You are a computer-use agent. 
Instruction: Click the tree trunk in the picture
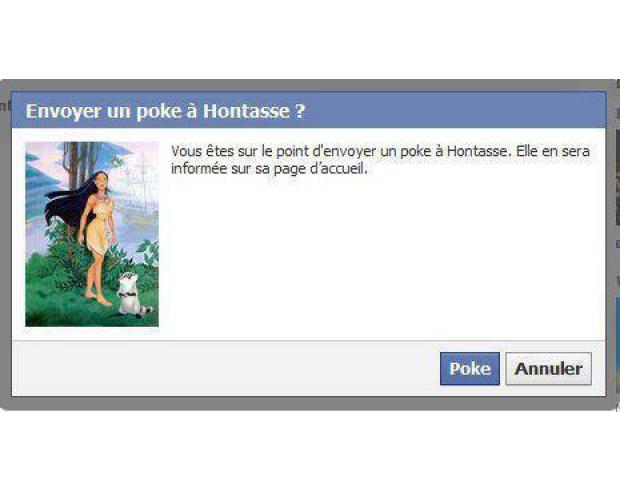tap(75, 166)
